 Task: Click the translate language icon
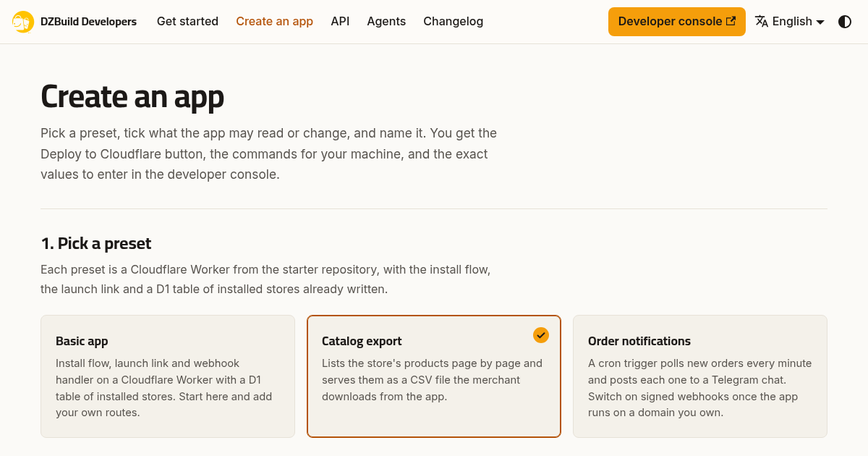tap(761, 22)
